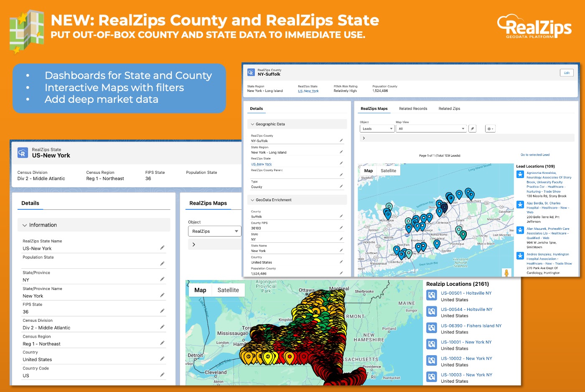
Task: Switch New York state map to Satellite
Action: [228, 290]
